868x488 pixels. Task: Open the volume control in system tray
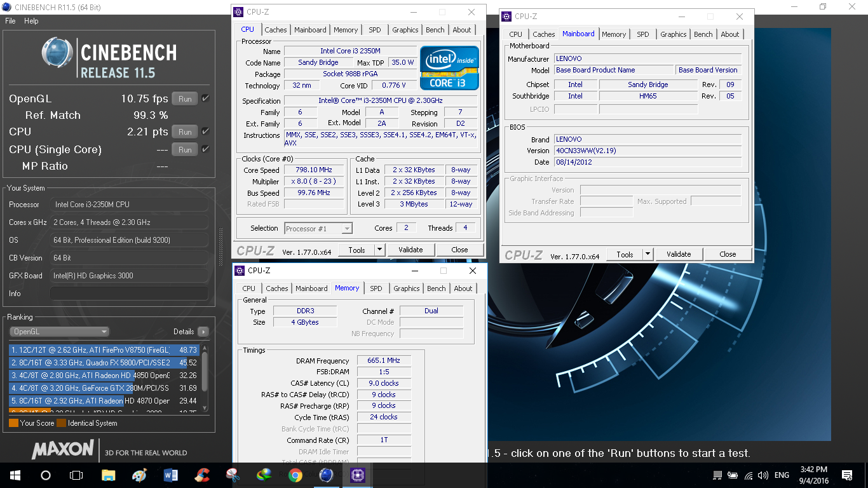click(763, 475)
